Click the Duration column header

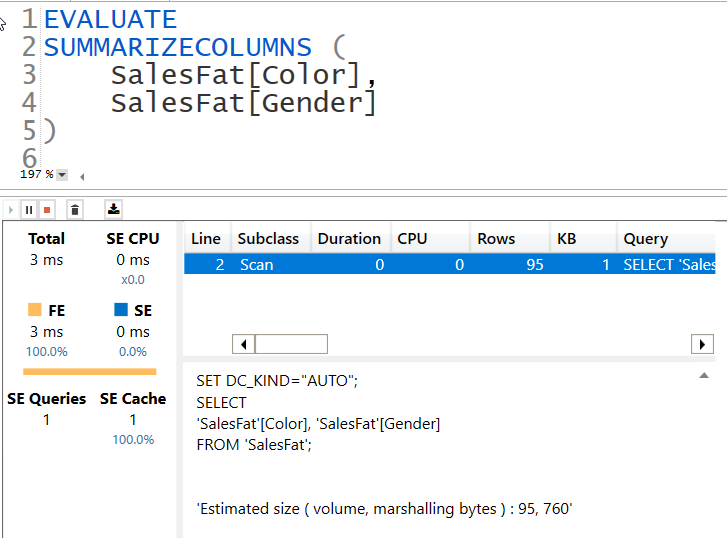(x=351, y=238)
